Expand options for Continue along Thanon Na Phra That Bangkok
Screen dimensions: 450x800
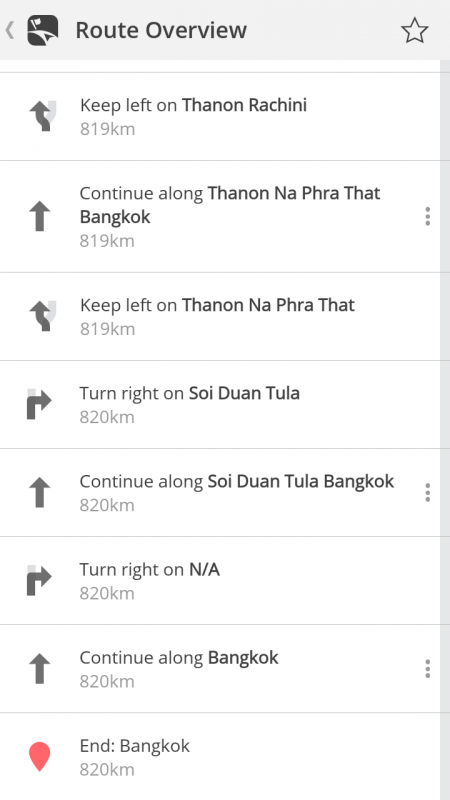[x=428, y=216]
